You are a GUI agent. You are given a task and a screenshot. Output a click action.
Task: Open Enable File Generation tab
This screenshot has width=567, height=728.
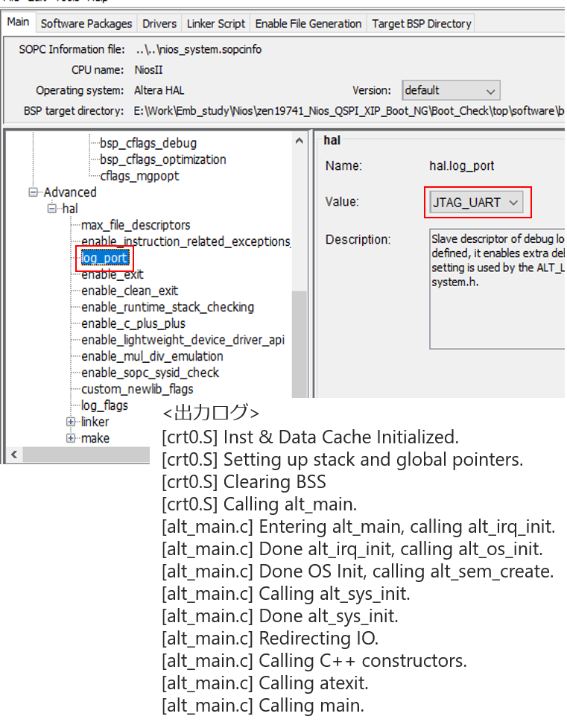(308, 24)
